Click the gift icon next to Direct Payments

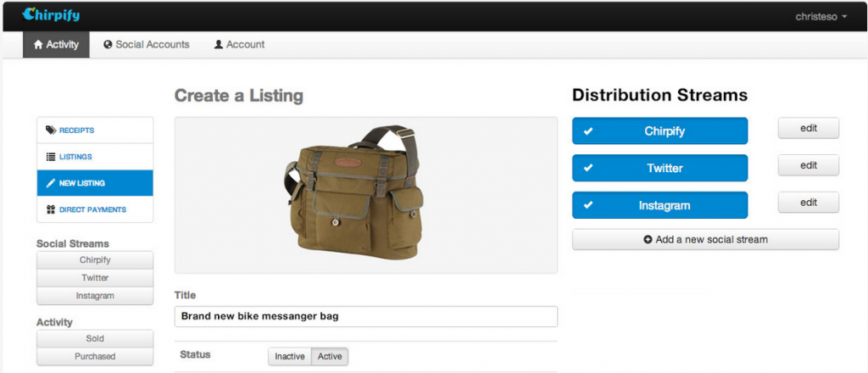pyautogui.click(x=50, y=209)
